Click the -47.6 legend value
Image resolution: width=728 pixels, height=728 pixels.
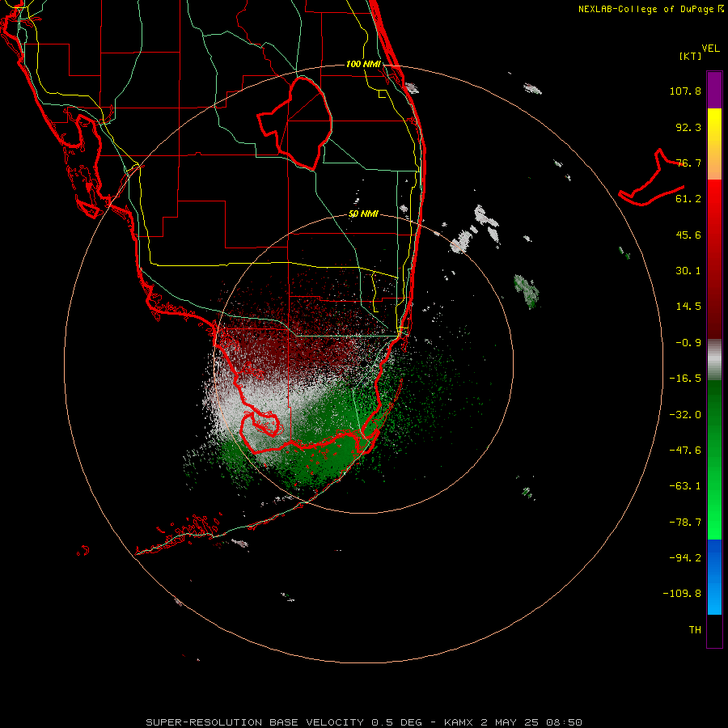pyautogui.click(x=685, y=451)
